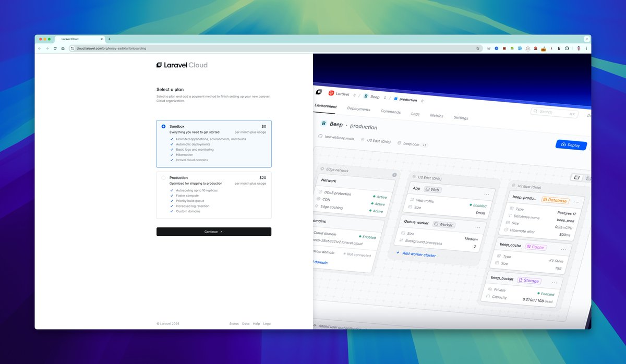Viewport: 626px width, 364px height.
Task: Switch to the Deployments tab
Action: [x=358, y=109]
